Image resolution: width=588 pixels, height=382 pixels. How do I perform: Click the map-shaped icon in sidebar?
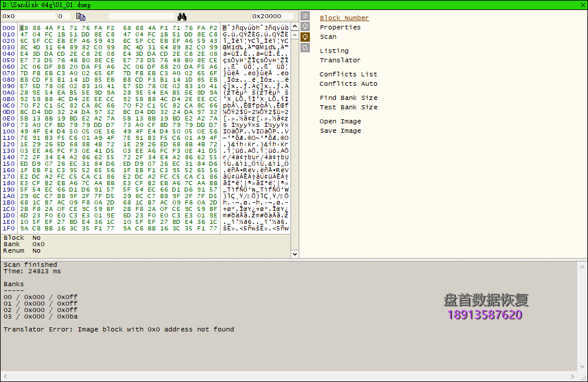[x=305, y=47]
